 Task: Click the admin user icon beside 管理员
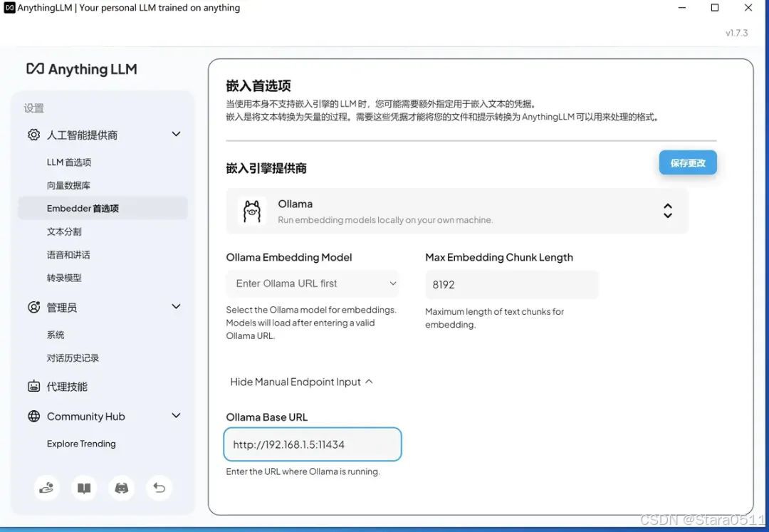(x=34, y=307)
